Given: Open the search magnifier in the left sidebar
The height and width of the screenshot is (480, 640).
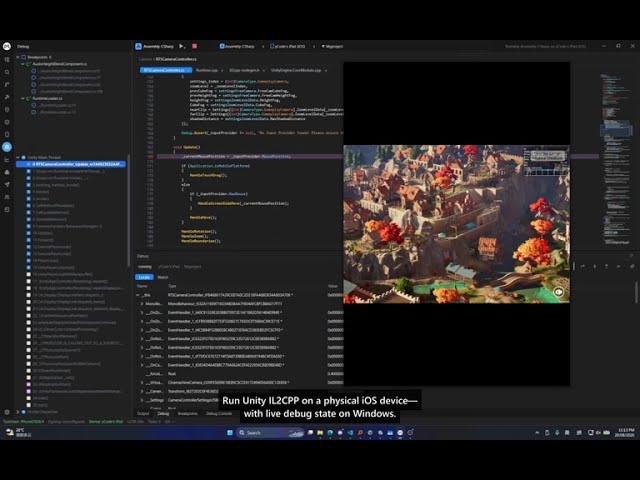Looking at the screenshot, I should coord(7,72).
